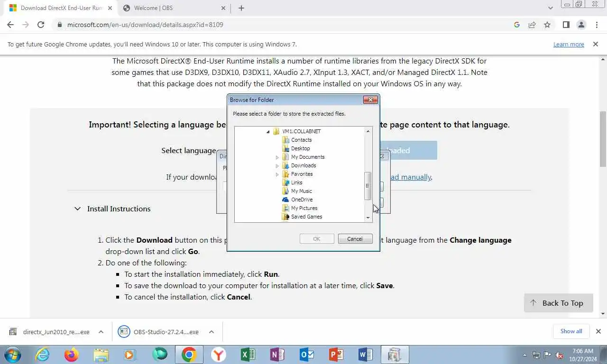Click Back To Top button

click(558, 303)
